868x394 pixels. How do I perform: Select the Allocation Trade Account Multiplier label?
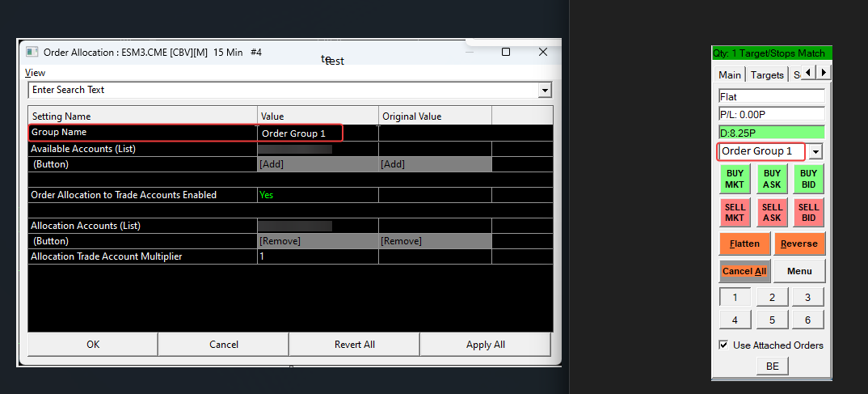click(107, 256)
